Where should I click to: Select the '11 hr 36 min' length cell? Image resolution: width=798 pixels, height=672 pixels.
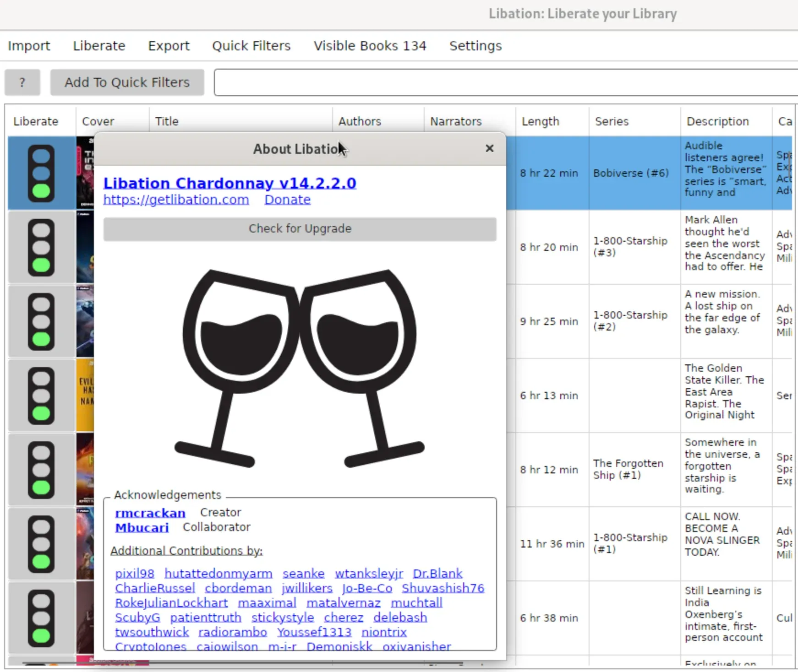[x=552, y=544]
